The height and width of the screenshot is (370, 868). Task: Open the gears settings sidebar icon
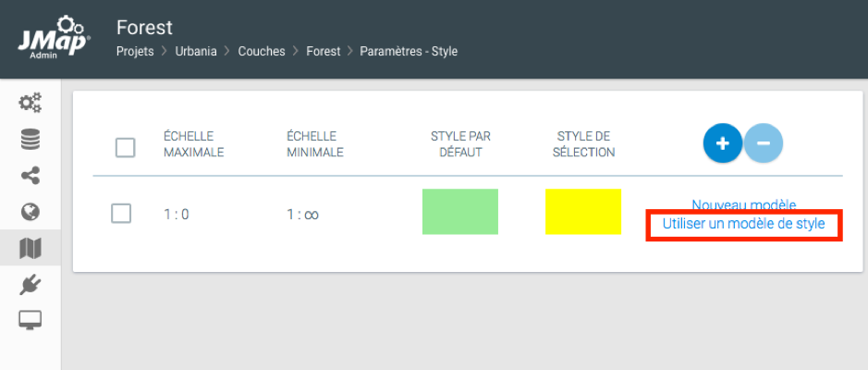tap(31, 103)
